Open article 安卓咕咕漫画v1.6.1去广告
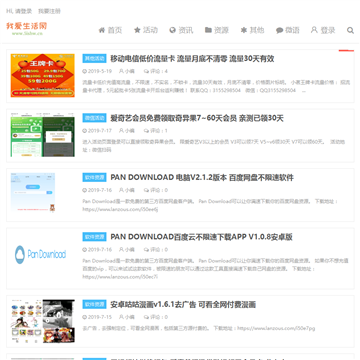Screen dimensions: 360x360 click(x=183, y=304)
